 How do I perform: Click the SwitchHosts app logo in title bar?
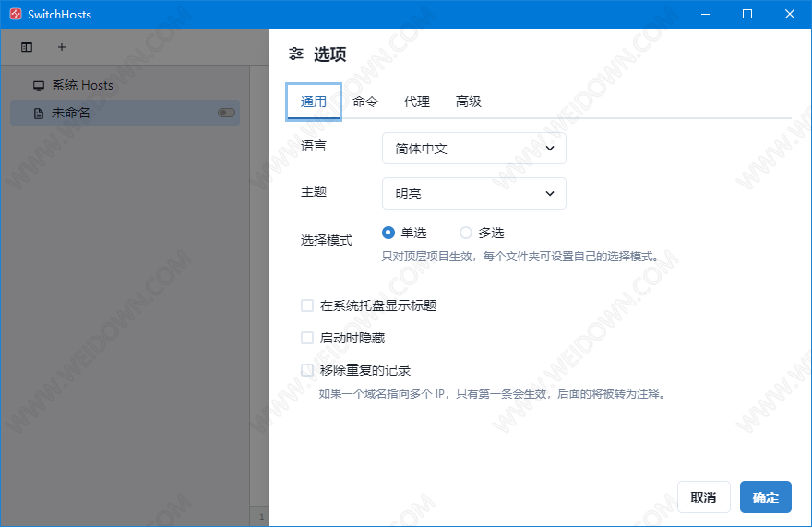(x=16, y=14)
